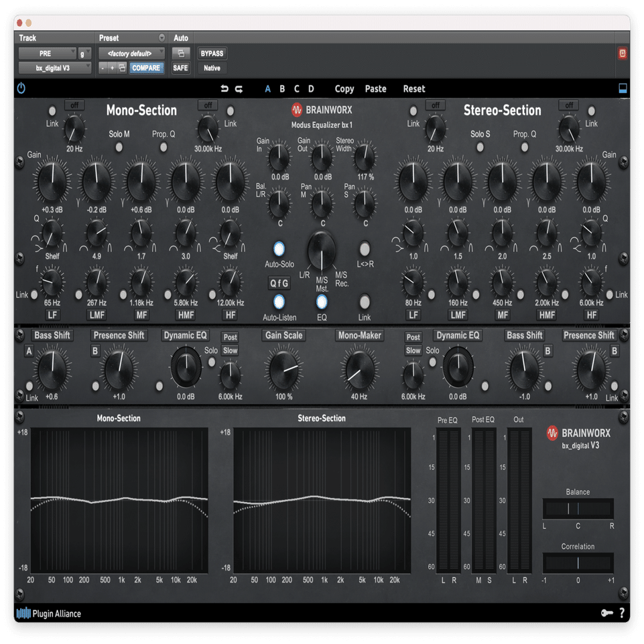Click the COMPARE button

point(146,68)
